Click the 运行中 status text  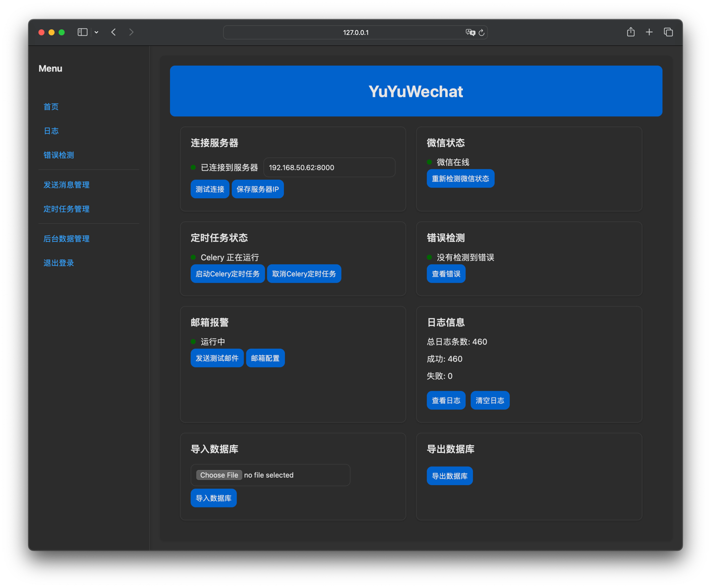click(x=213, y=342)
